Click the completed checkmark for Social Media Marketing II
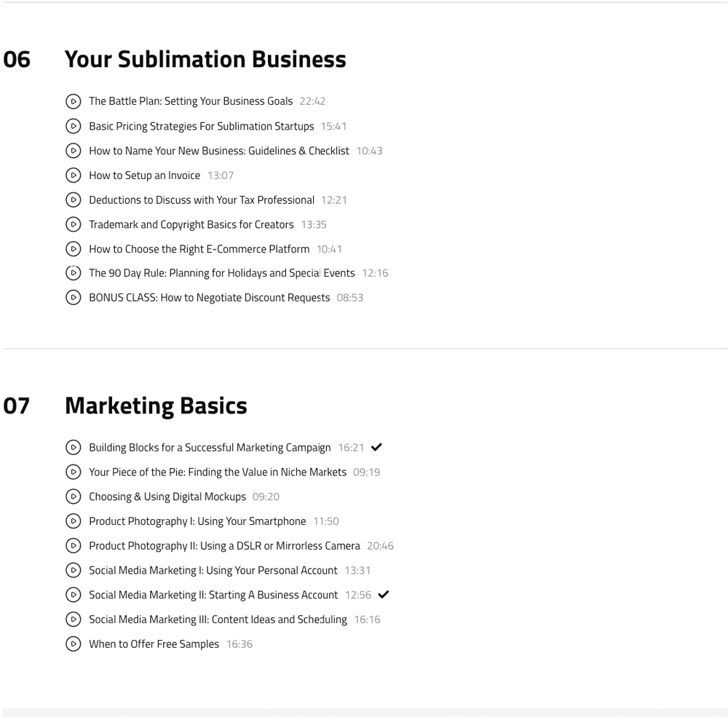The height and width of the screenshot is (728, 728). (384, 595)
